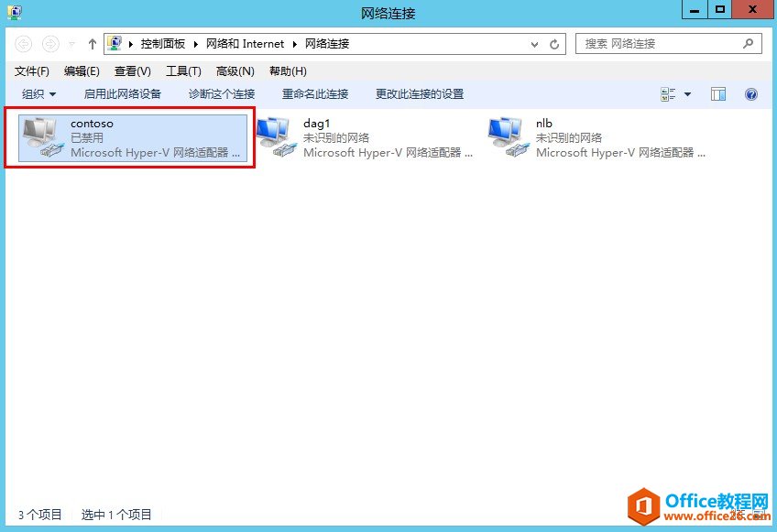The image size is (777, 532).
Task: Click the forward navigation arrow
Action: 50,43
